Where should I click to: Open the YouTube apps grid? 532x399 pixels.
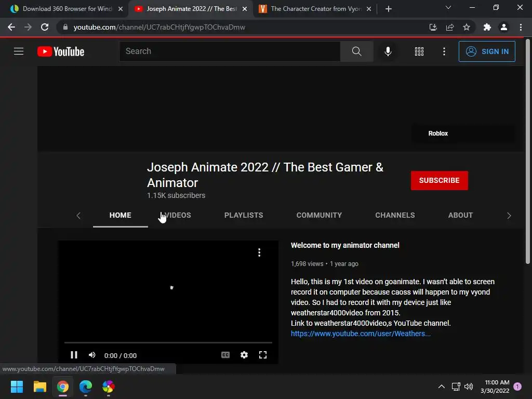(419, 51)
